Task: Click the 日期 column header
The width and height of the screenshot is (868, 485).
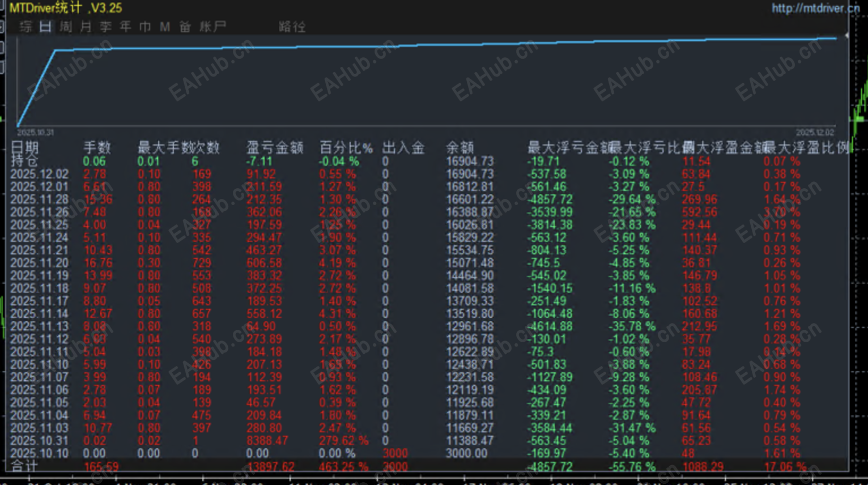Action: pos(24,148)
